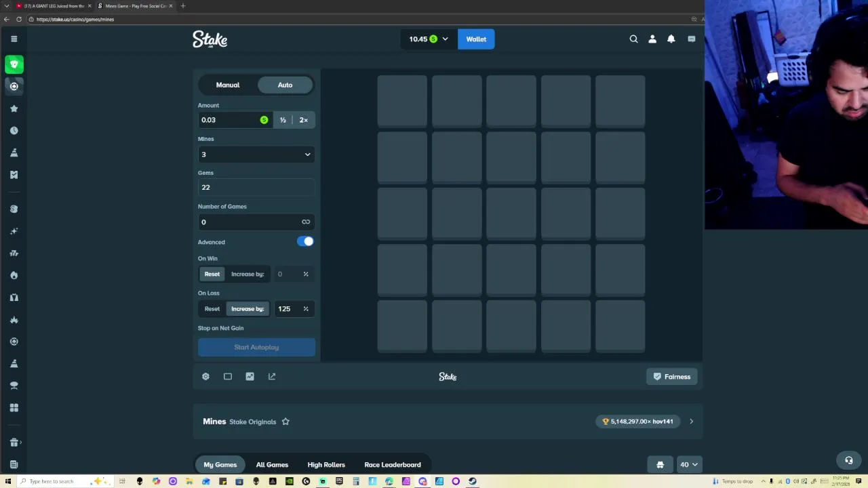This screenshot has width=868, height=488.
Task: Double the bet with 2× button
Action: 303,120
